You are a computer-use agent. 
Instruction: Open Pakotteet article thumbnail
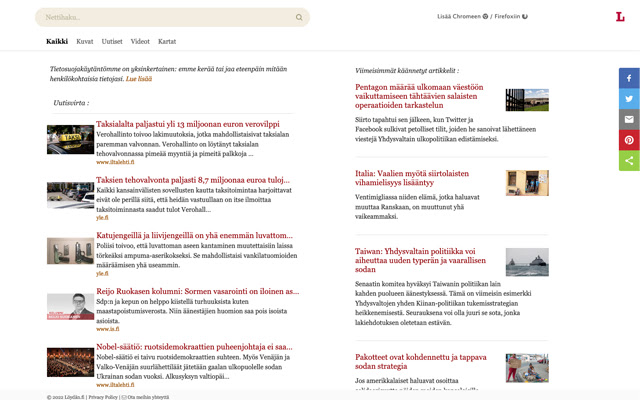click(x=527, y=368)
